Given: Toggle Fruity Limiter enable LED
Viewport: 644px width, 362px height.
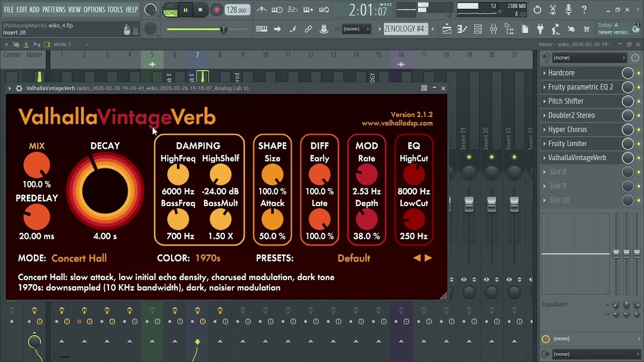Looking at the screenshot, I should (x=639, y=143).
